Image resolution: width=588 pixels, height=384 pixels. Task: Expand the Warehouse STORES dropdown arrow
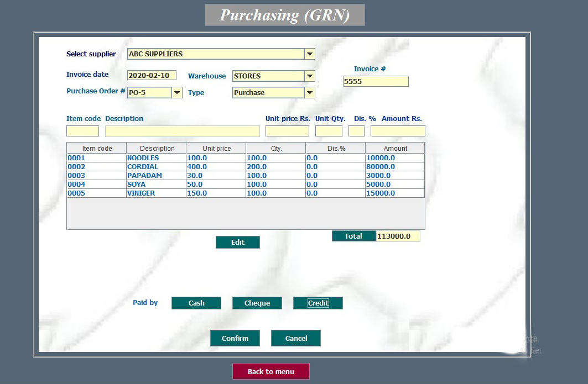click(x=310, y=76)
